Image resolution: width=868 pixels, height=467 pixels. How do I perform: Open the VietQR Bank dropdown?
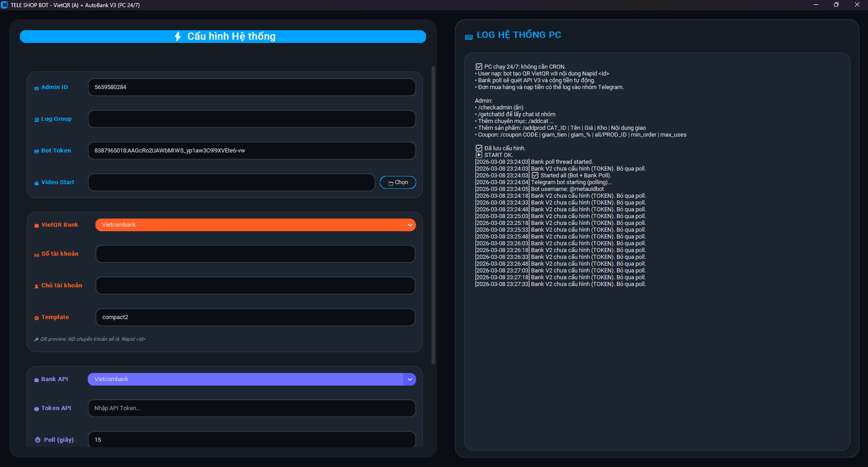click(255, 225)
